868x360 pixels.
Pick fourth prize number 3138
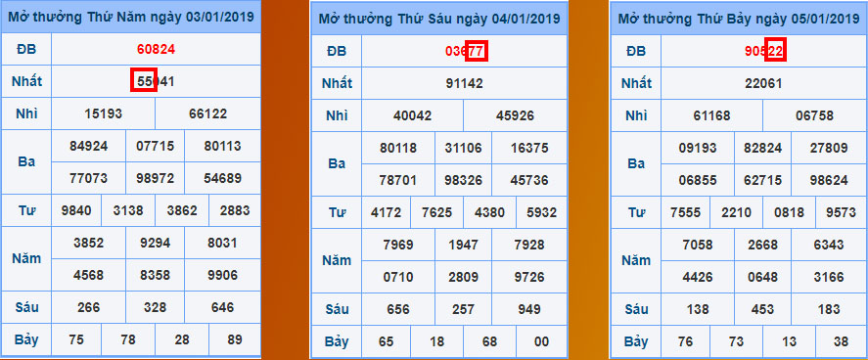[128, 210]
